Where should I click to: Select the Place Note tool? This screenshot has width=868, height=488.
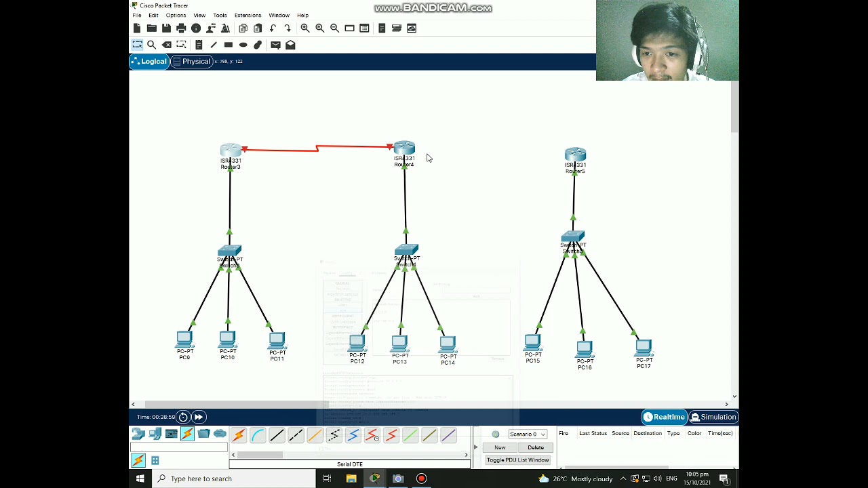[199, 45]
